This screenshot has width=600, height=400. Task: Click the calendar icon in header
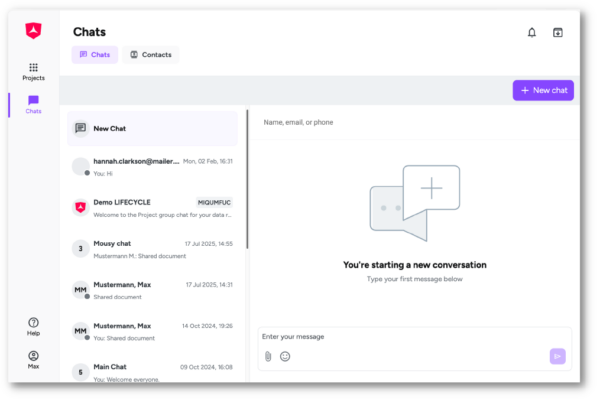[x=558, y=32]
